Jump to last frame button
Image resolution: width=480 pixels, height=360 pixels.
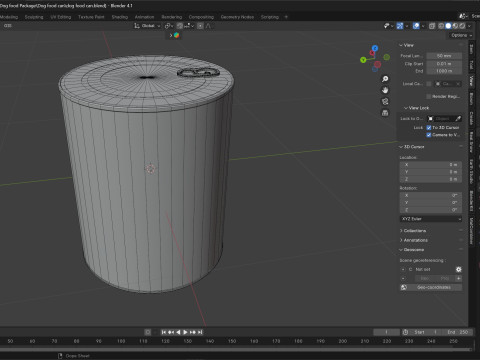200,332
